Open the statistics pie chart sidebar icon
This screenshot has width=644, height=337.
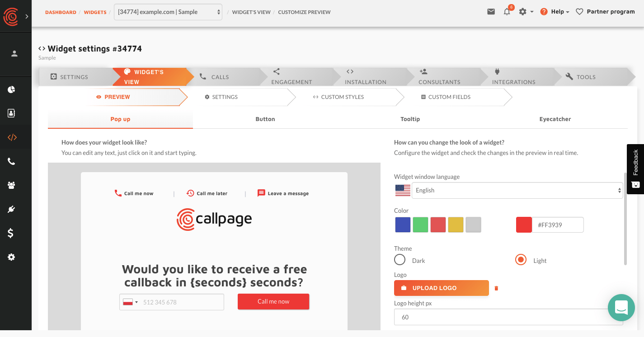pyautogui.click(x=12, y=89)
